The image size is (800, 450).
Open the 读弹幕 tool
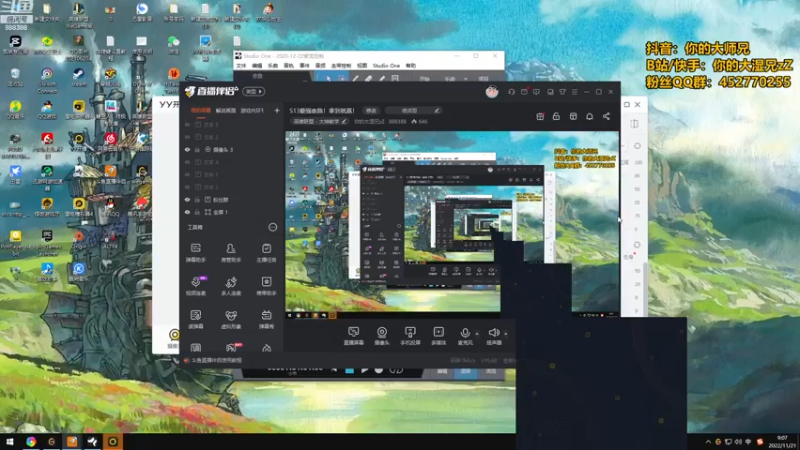coord(196,319)
